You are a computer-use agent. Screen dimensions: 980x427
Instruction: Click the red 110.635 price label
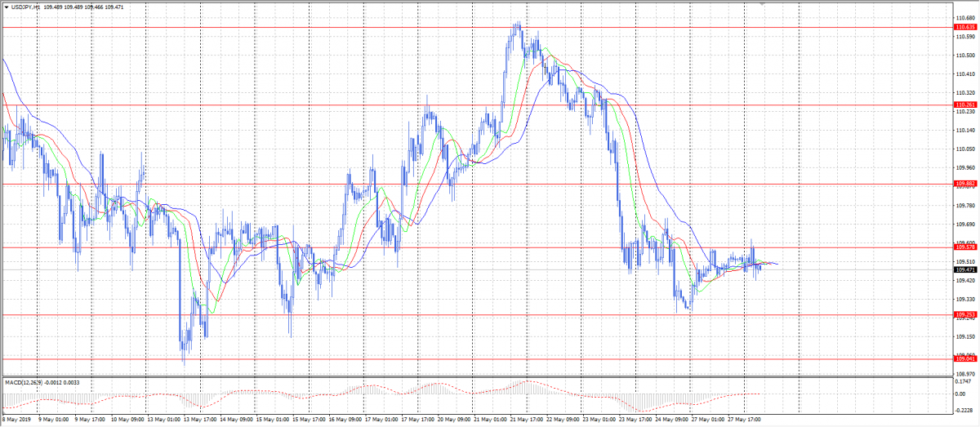point(966,27)
